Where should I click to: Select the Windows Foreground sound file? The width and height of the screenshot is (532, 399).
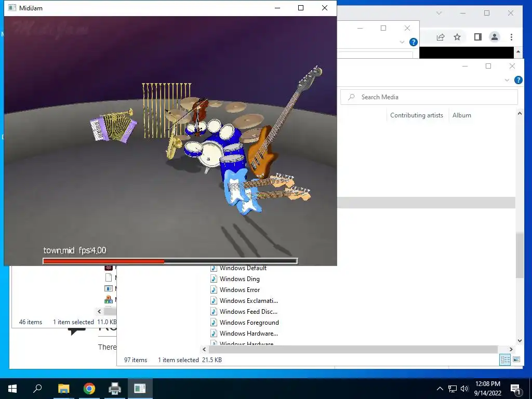point(249,322)
